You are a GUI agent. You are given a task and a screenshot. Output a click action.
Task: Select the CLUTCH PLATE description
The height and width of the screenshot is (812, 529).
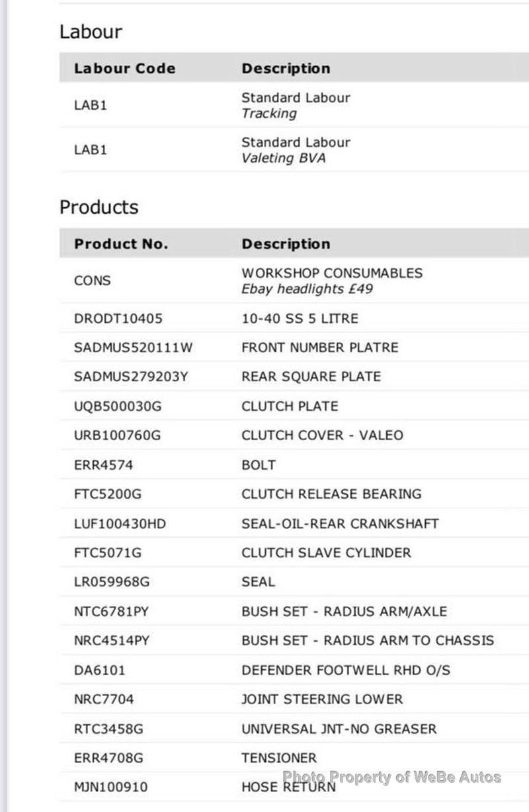290,406
